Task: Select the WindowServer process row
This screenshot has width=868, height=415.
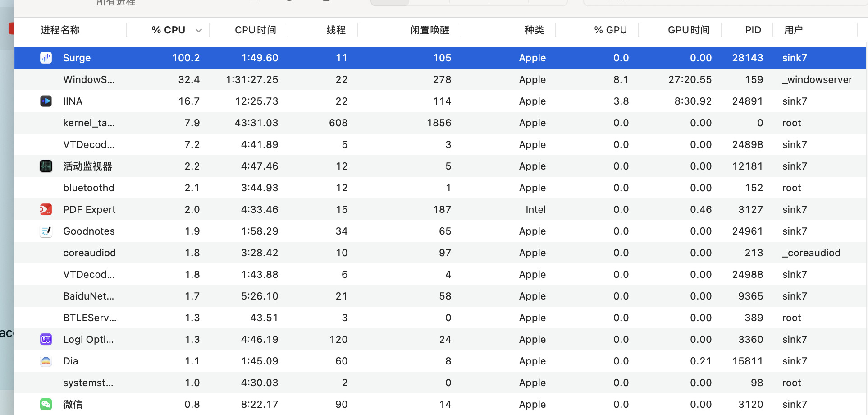Action: 440,79
